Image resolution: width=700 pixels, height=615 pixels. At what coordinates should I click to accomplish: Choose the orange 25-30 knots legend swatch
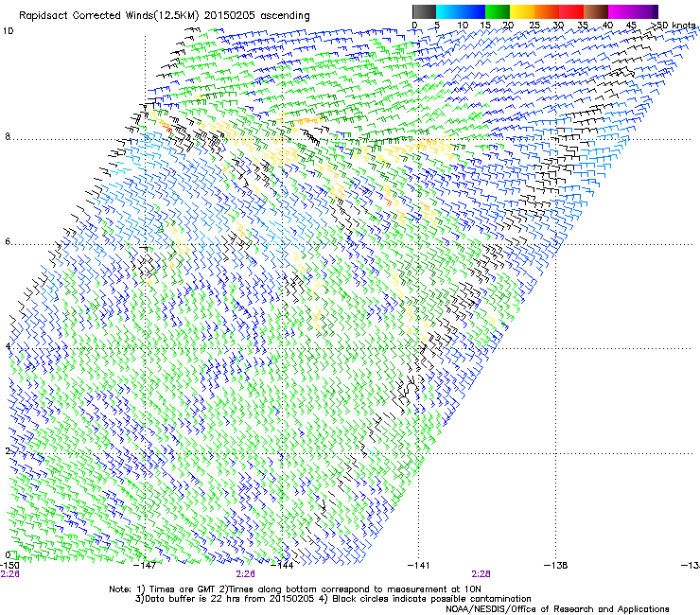pyautogui.click(x=547, y=11)
